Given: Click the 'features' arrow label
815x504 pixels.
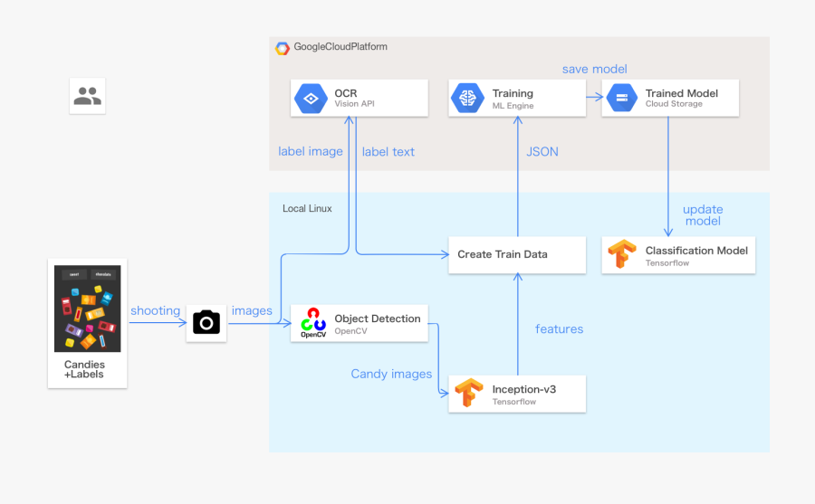Looking at the screenshot, I should click(559, 329).
